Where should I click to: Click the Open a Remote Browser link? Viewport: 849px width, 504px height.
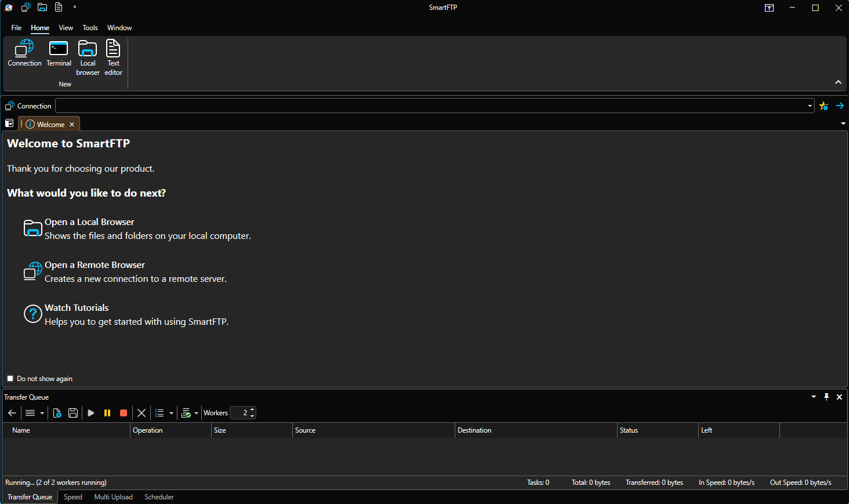(95, 265)
